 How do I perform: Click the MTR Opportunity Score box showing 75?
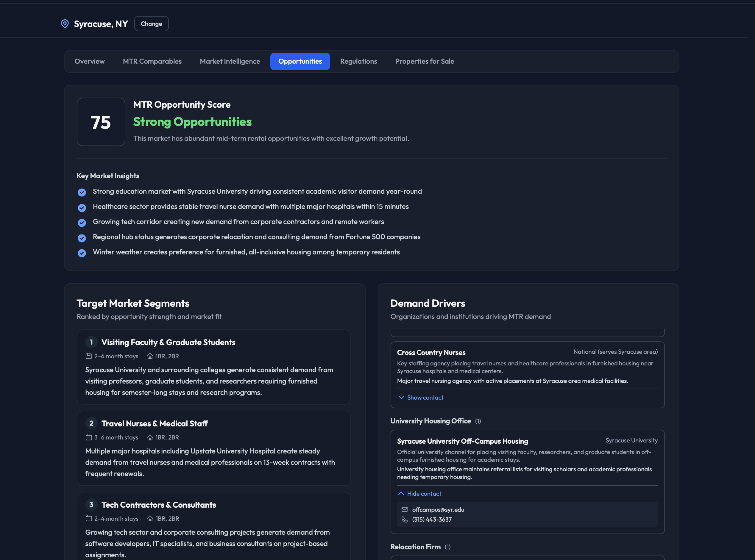pyautogui.click(x=101, y=121)
